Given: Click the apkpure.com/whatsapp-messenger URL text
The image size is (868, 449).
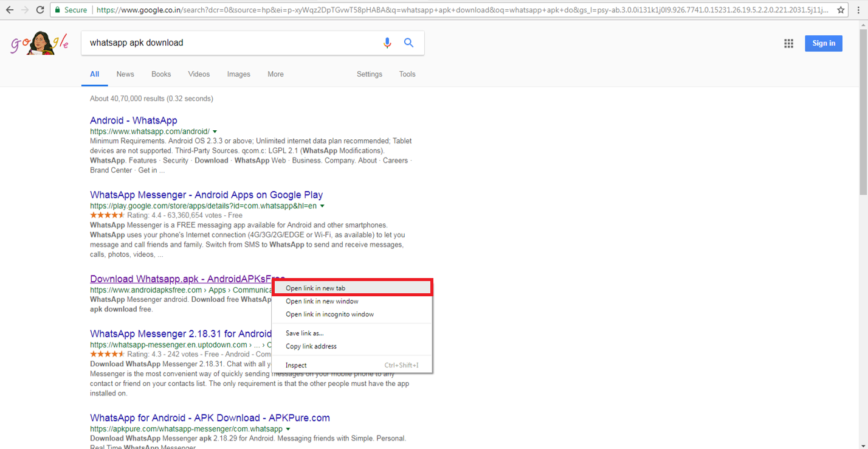Looking at the screenshot, I should tap(187, 429).
